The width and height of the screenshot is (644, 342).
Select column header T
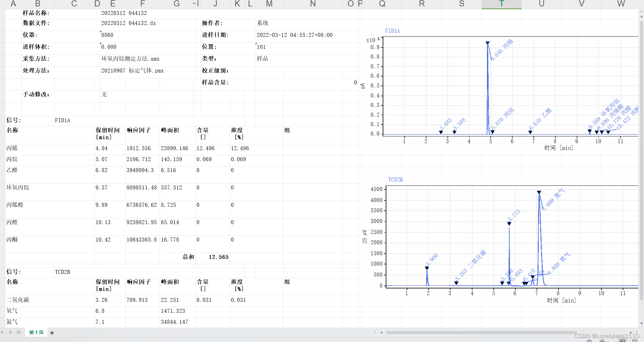501,4
